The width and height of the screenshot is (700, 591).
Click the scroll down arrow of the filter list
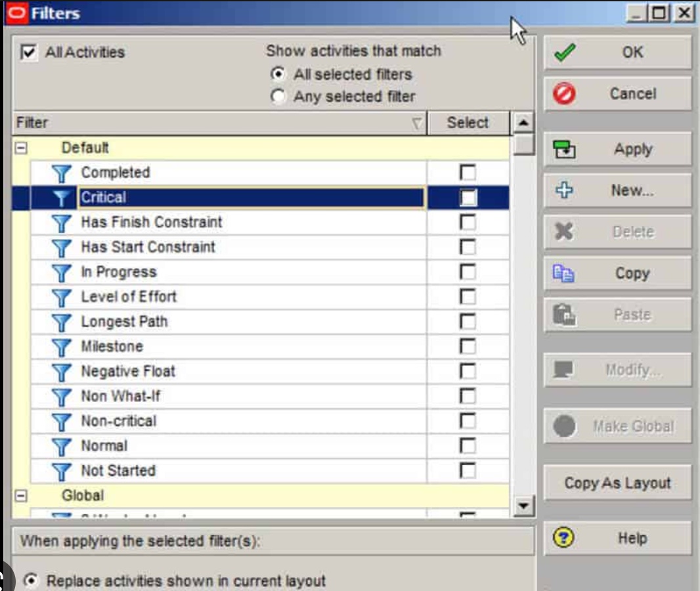pyautogui.click(x=523, y=506)
